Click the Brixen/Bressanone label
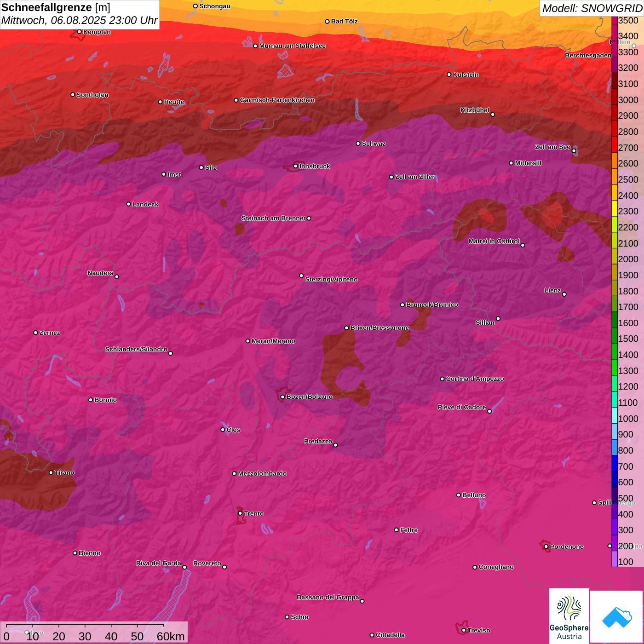 coord(379,328)
